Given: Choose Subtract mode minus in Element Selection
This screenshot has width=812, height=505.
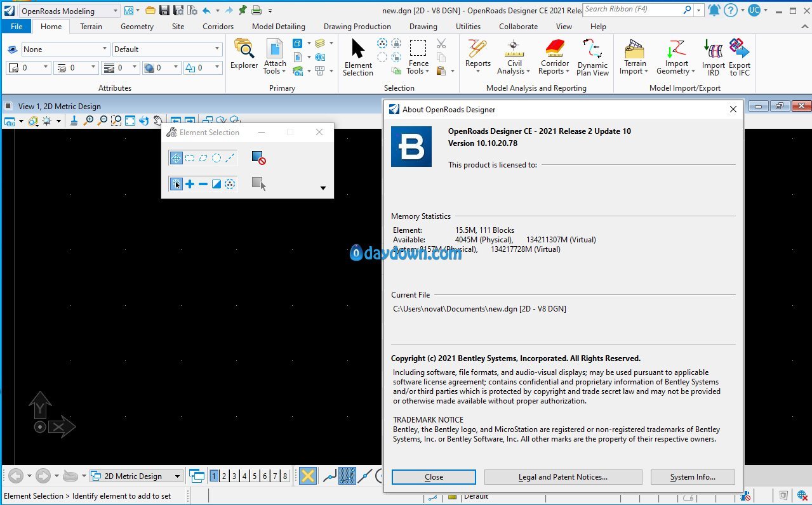Looking at the screenshot, I should [x=203, y=184].
